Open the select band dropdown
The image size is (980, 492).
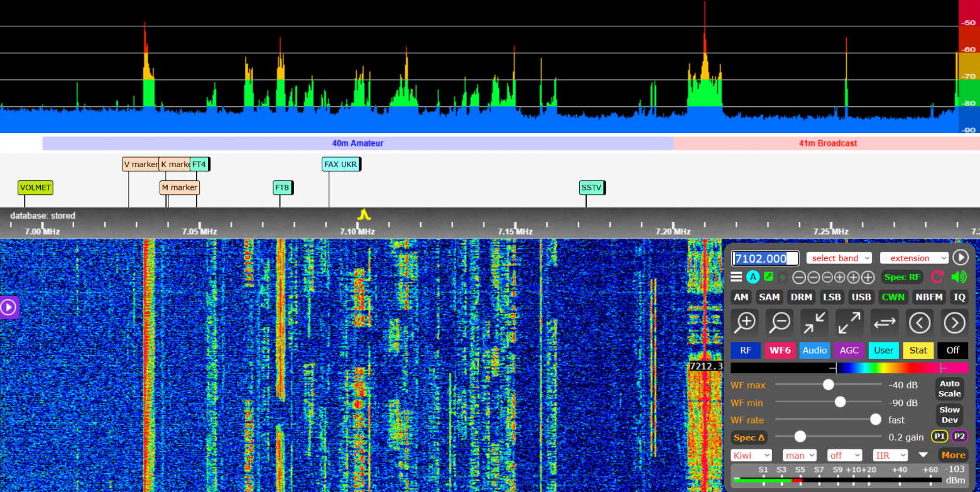[x=839, y=258]
